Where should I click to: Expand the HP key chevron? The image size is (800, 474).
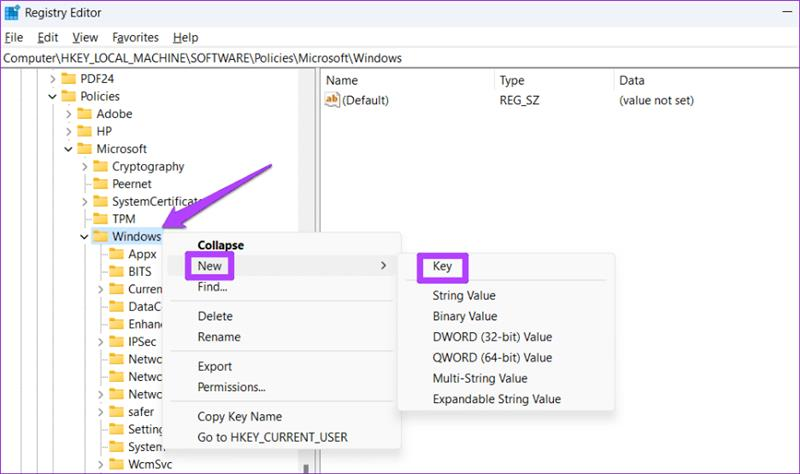68,132
